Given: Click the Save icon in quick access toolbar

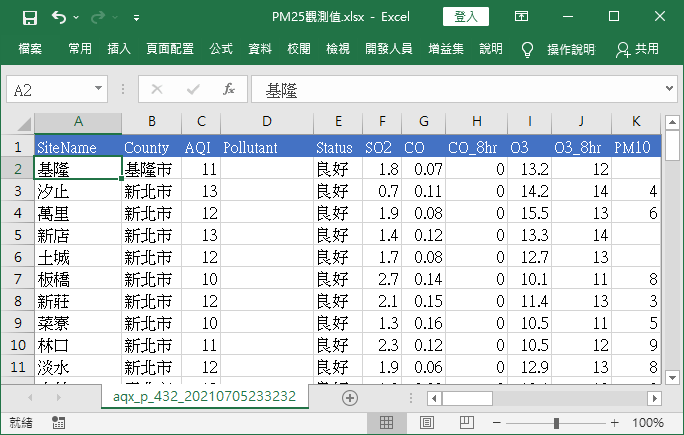Looking at the screenshot, I should pos(30,18).
